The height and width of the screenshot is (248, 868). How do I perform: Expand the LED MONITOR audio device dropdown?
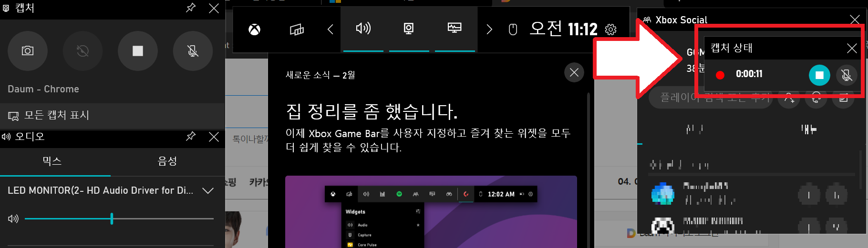coord(208,190)
